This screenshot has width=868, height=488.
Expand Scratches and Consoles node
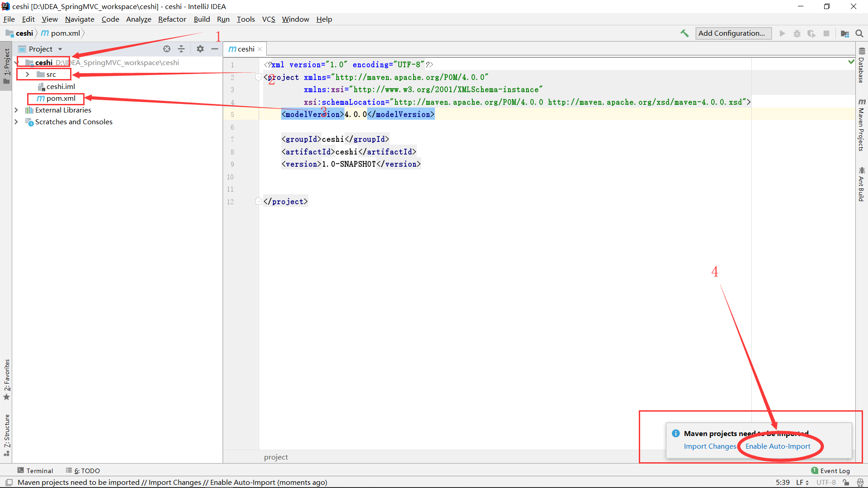pos(16,122)
